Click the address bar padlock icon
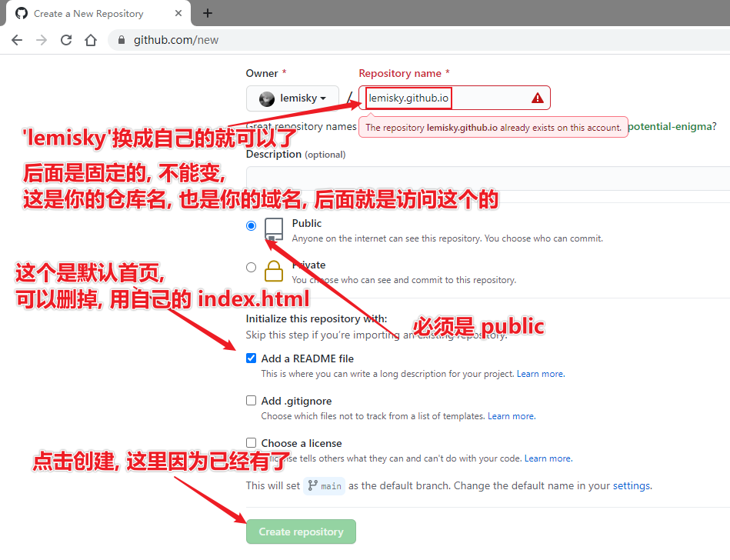The width and height of the screenshot is (730, 560). pyautogui.click(x=122, y=40)
